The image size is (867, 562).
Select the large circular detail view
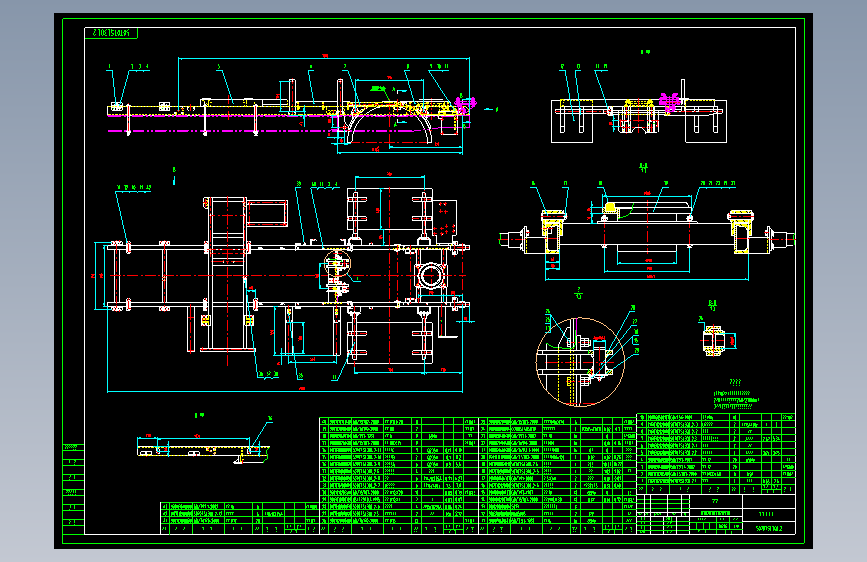click(580, 362)
